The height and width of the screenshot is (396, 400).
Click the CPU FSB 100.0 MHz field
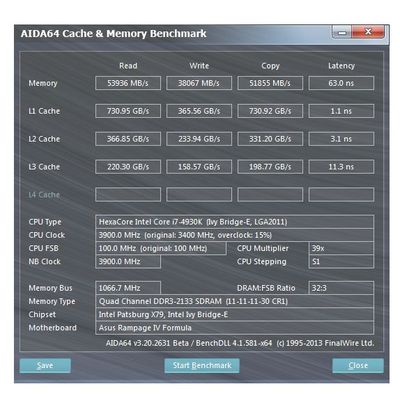pos(161,248)
